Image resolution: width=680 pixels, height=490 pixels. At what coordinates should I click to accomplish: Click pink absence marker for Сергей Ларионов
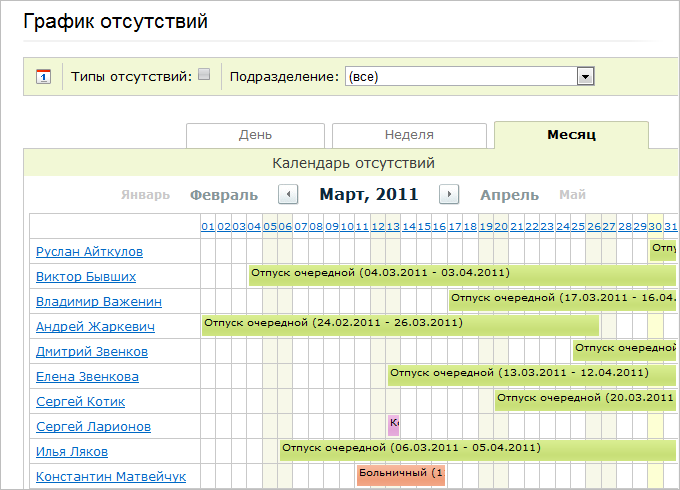[x=393, y=424]
